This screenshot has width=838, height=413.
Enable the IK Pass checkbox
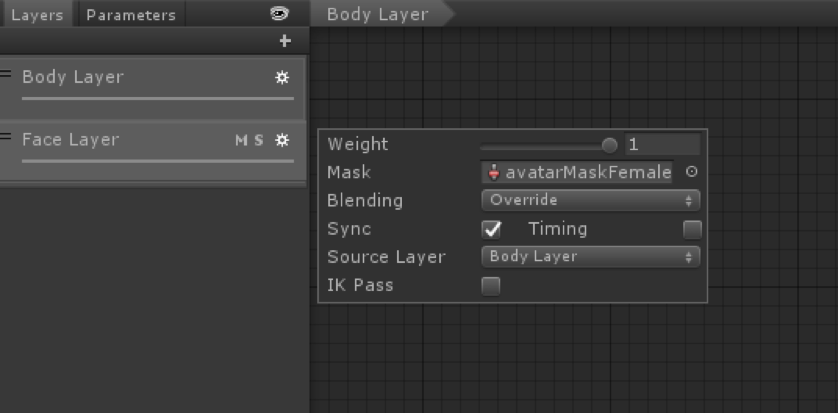click(x=491, y=286)
